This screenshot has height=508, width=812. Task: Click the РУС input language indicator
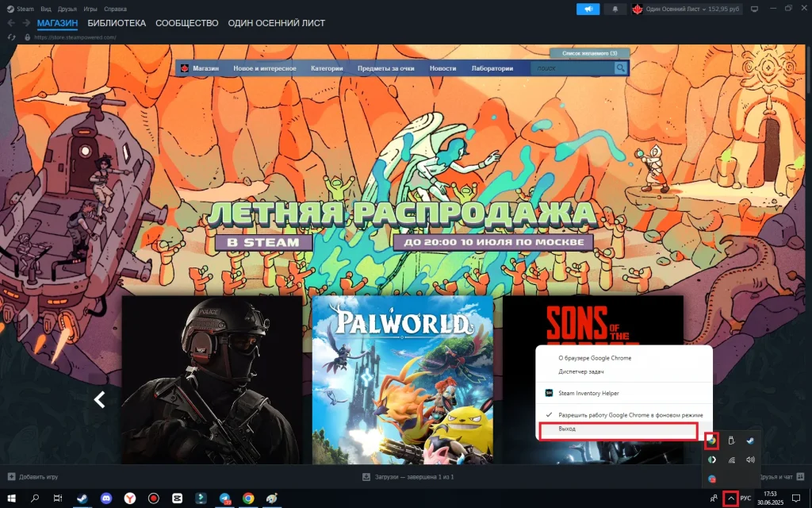tap(745, 498)
